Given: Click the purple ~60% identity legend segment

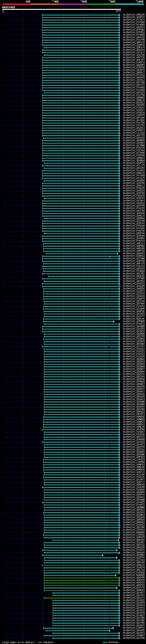Looking at the screenshot, I should [x=73, y=4].
